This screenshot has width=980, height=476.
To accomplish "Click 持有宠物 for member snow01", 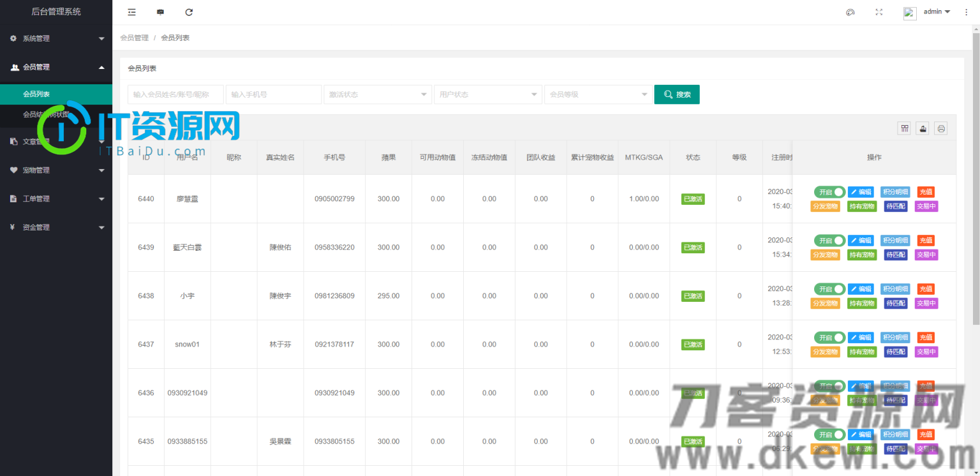I will coord(862,352).
